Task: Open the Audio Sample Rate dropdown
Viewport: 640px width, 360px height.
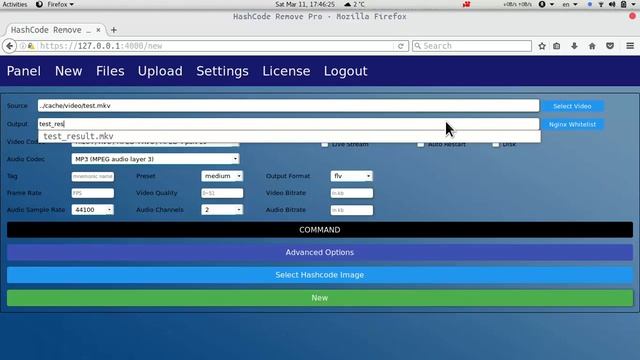Action: click(x=93, y=209)
